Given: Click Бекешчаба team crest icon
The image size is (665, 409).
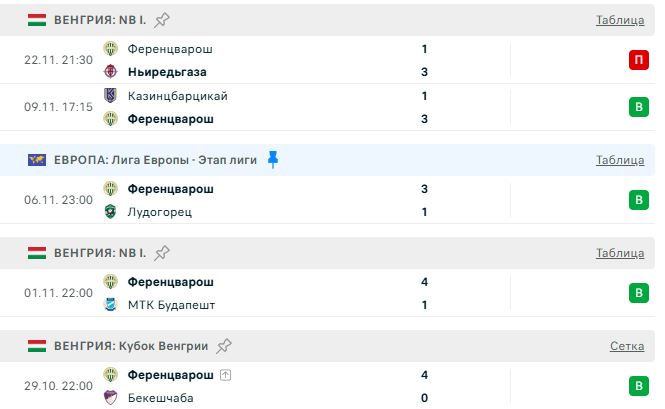Looking at the screenshot, I should 111,398.
